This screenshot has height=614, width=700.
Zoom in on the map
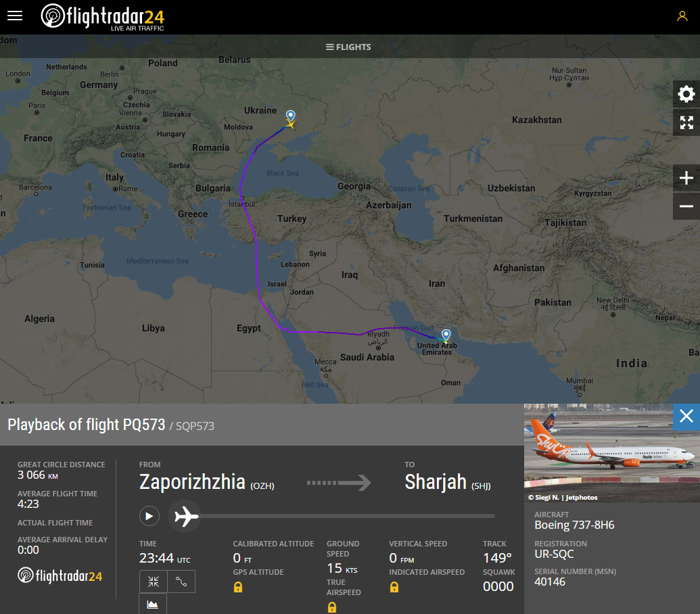[x=686, y=178]
